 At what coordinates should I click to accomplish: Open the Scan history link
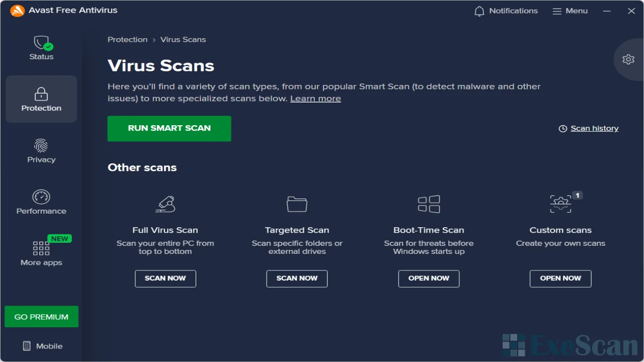pos(595,128)
